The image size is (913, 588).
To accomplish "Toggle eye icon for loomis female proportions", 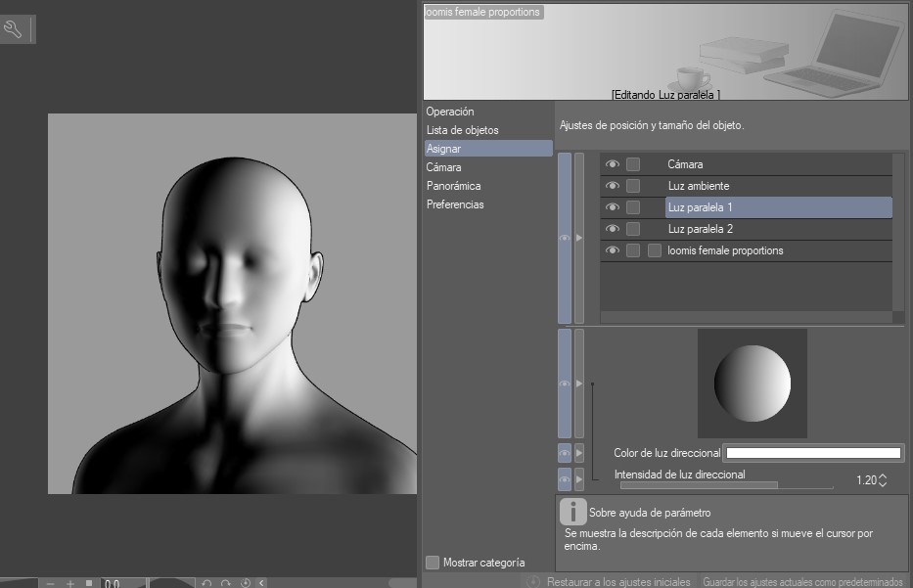I will pos(613,250).
